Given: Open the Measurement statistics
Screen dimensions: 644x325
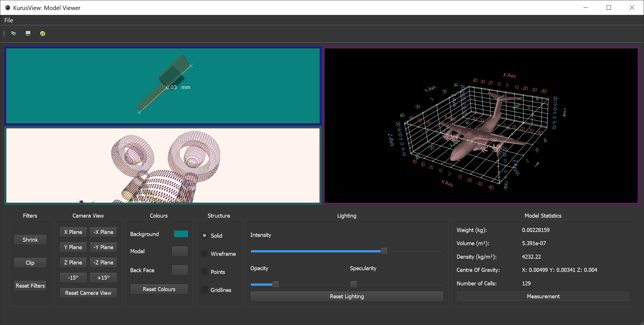Looking at the screenshot, I should [543, 296].
